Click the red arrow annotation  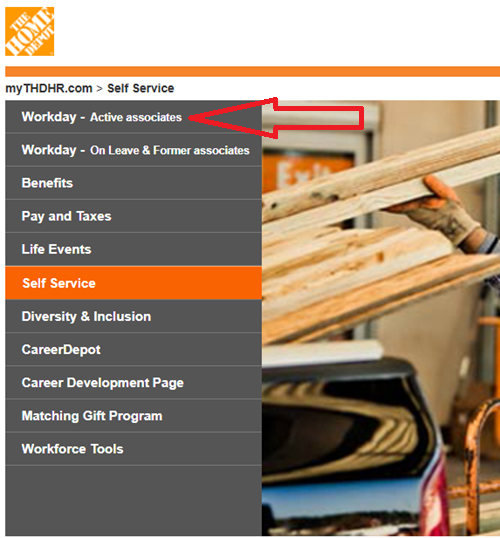(277, 118)
